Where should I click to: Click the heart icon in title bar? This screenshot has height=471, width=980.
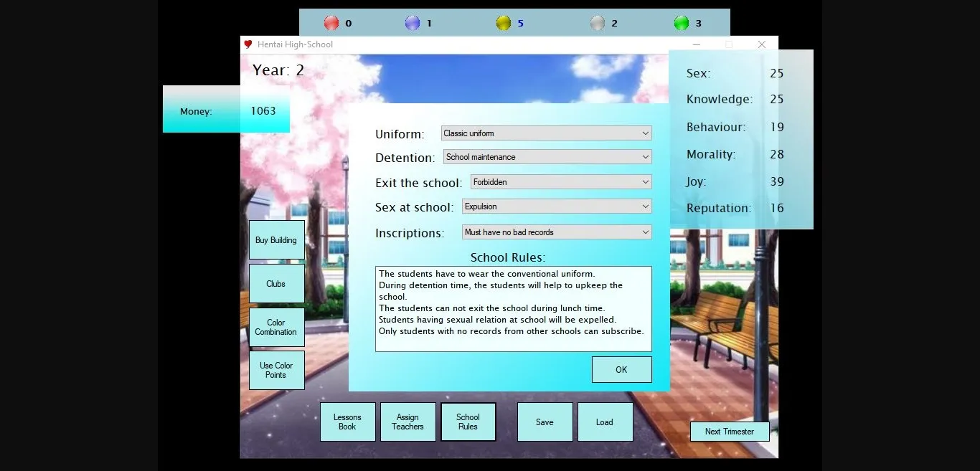[248, 44]
